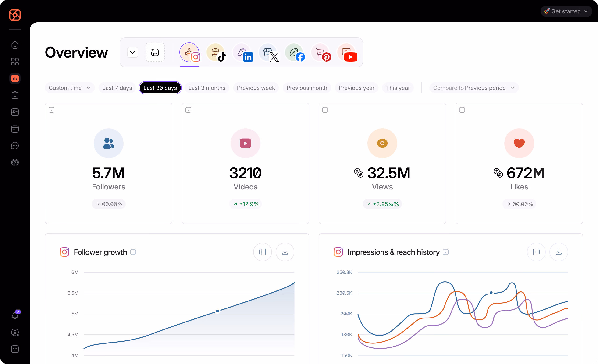The height and width of the screenshot is (364, 598).
Task: Open the messages chat bubble sidebar icon
Action: click(15, 146)
